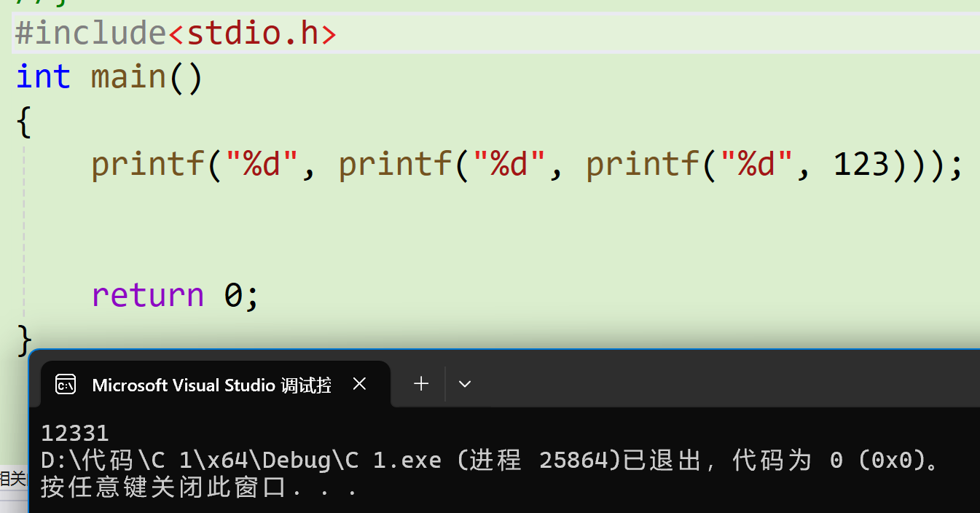
Task: Click the terminal icon on the console tab
Action: coord(66,385)
